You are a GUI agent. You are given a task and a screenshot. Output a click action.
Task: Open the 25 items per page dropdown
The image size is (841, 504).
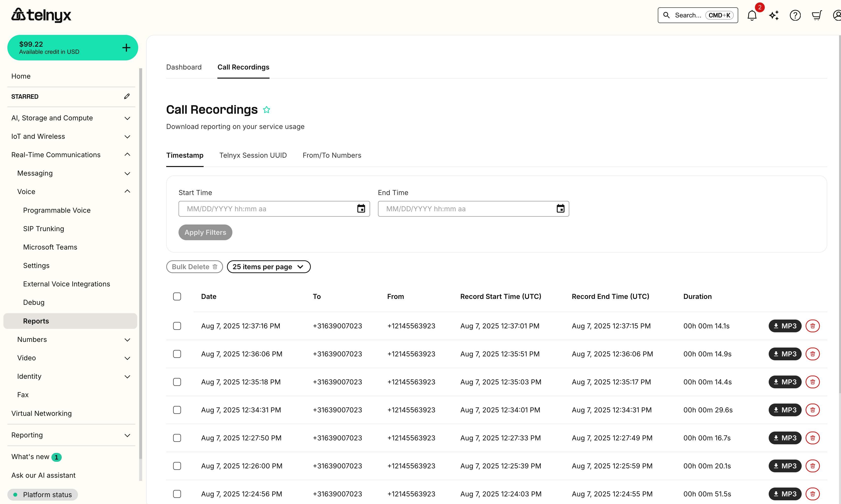coord(269,266)
